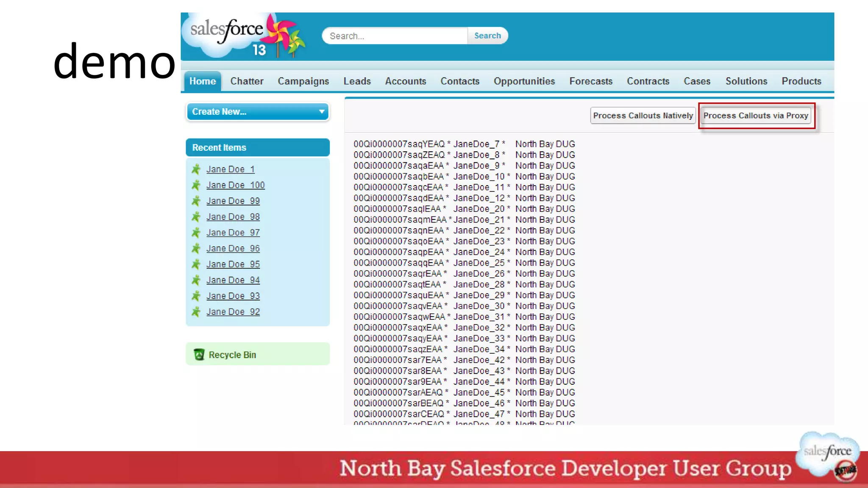Open the Home tab
This screenshot has height=488, width=868.
pyautogui.click(x=203, y=81)
